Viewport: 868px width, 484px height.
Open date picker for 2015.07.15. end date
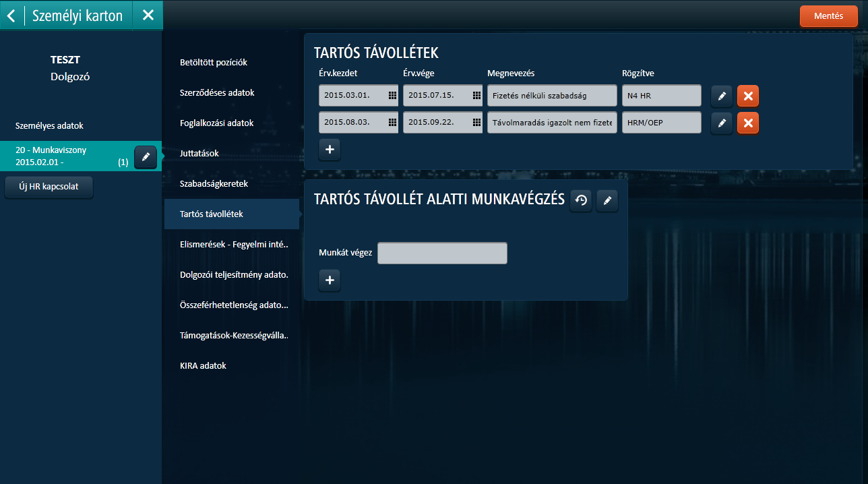(476, 96)
